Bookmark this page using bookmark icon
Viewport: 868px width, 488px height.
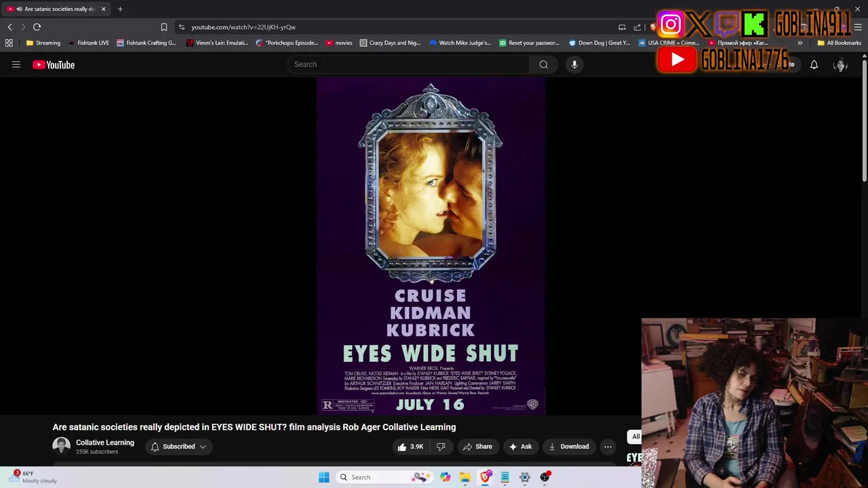(x=163, y=27)
